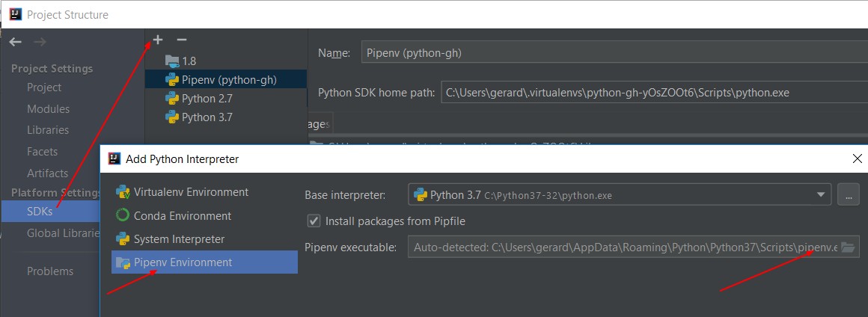Toggle Install packages from Pipfile checkbox
The height and width of the screenshot is (317, 868).
314,221
